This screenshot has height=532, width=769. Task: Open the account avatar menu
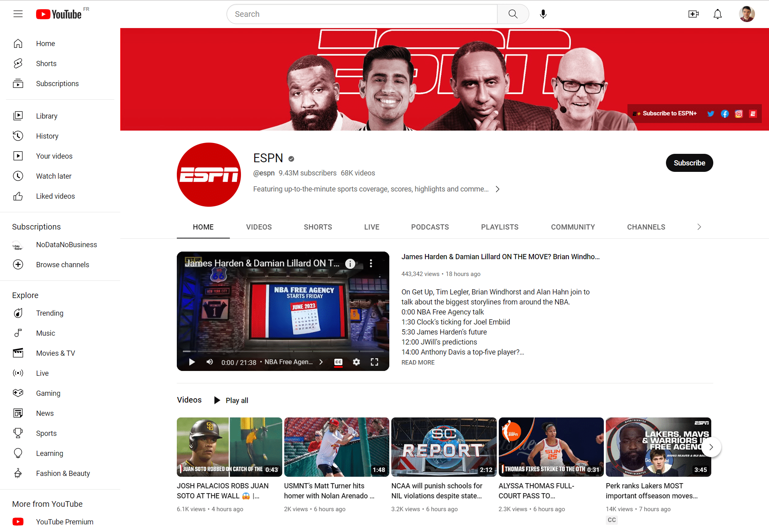[747, 14]
